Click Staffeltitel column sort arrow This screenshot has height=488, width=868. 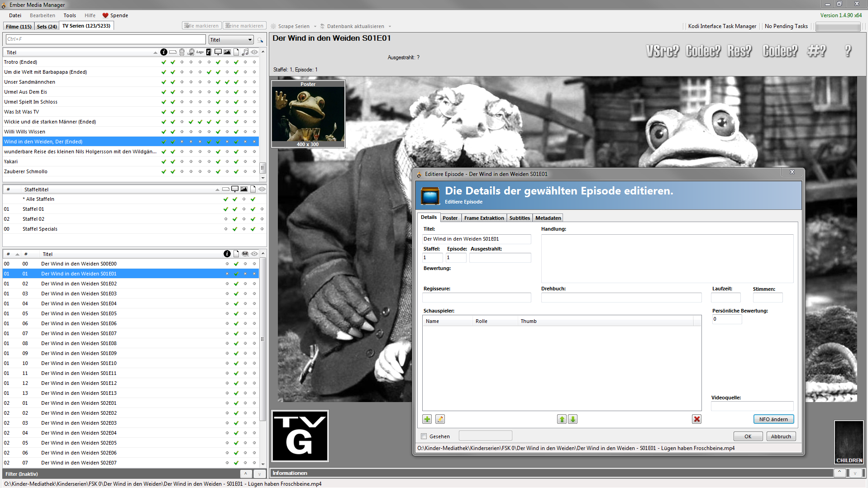pyautogui.click(x=217, y=190)
